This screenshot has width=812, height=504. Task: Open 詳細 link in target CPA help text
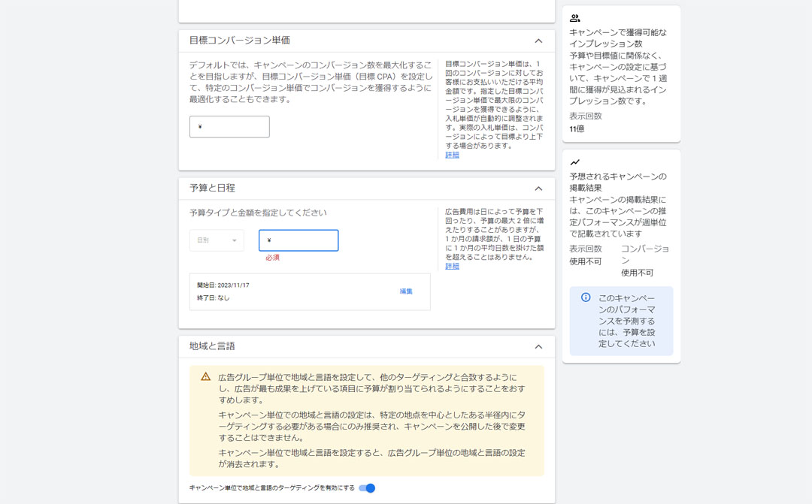[x=452, y=155]
